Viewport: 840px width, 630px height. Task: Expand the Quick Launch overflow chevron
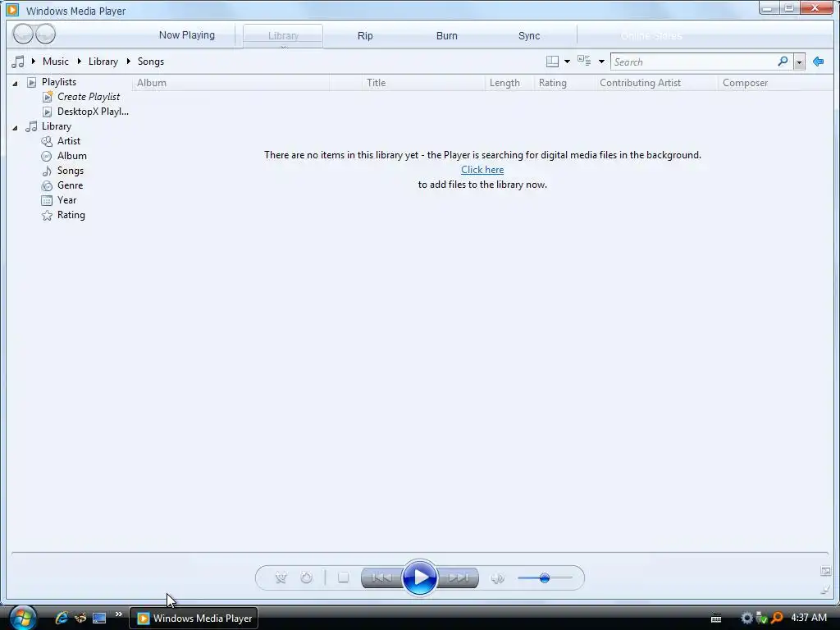click(118, 614)
